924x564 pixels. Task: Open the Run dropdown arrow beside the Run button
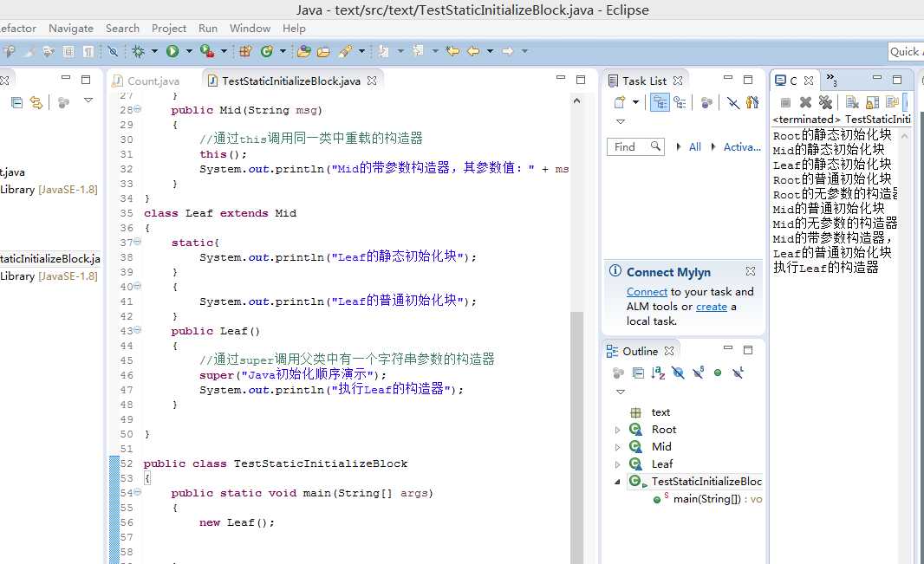(189, 51)
